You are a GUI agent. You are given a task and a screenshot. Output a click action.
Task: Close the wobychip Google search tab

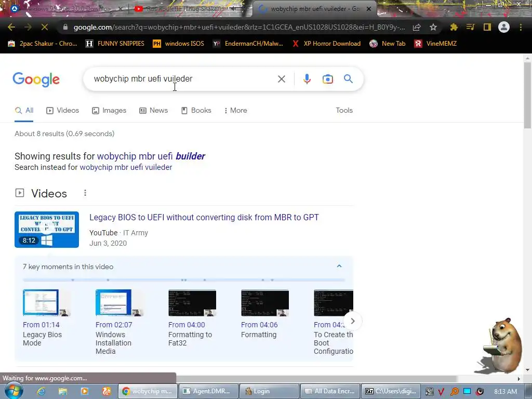[369, 9]
